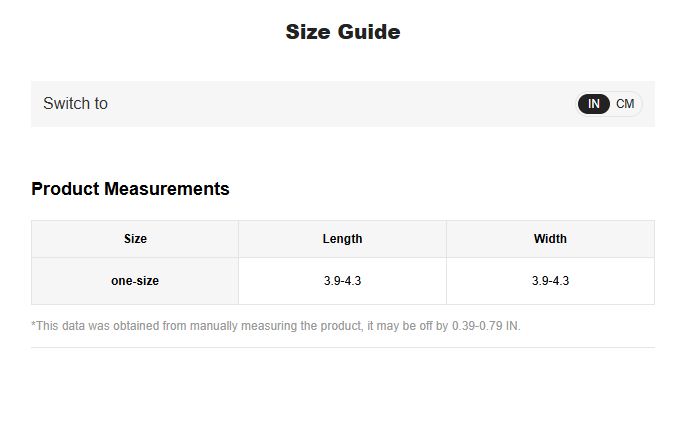Click the divider line below the footnote
Image resolution: width=673 pixels, height=426 pixels.
pyautogui.click(x=342, y=347)
